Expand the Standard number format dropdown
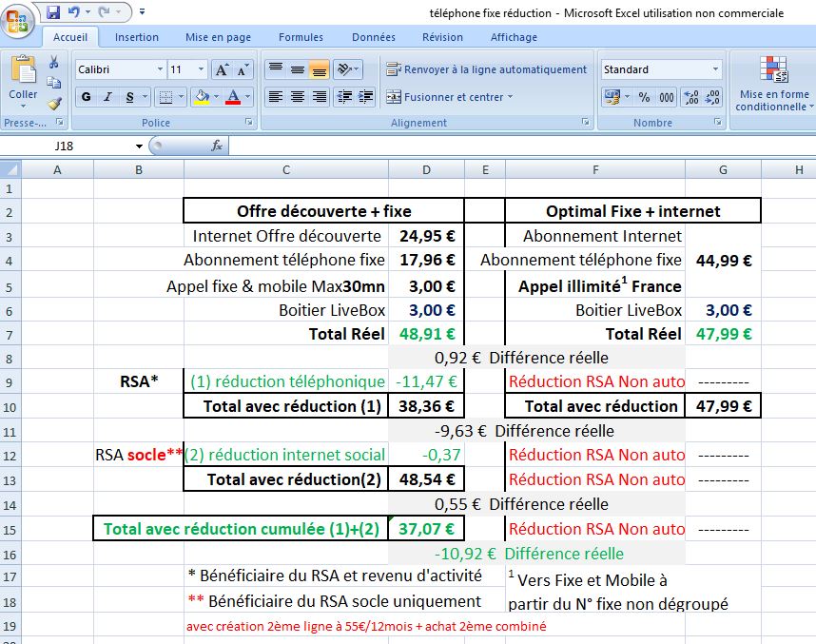The height and width of the screenshot is (644, 816). tap(715, 69)
